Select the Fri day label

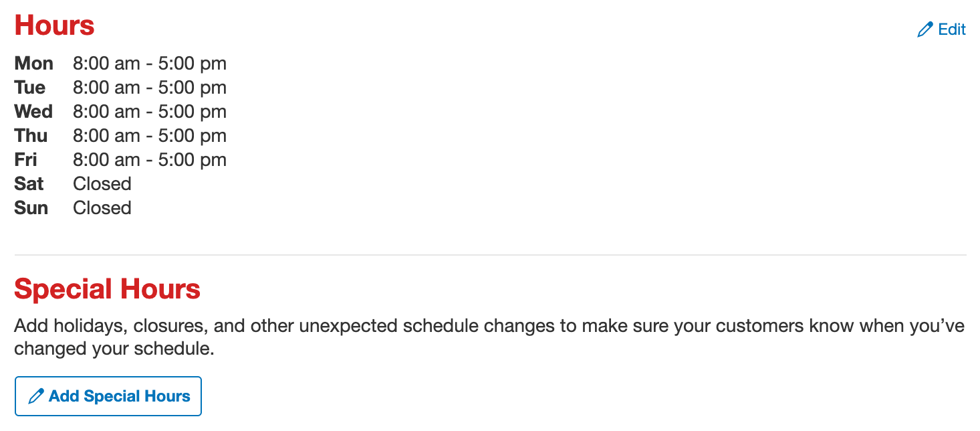25,160
